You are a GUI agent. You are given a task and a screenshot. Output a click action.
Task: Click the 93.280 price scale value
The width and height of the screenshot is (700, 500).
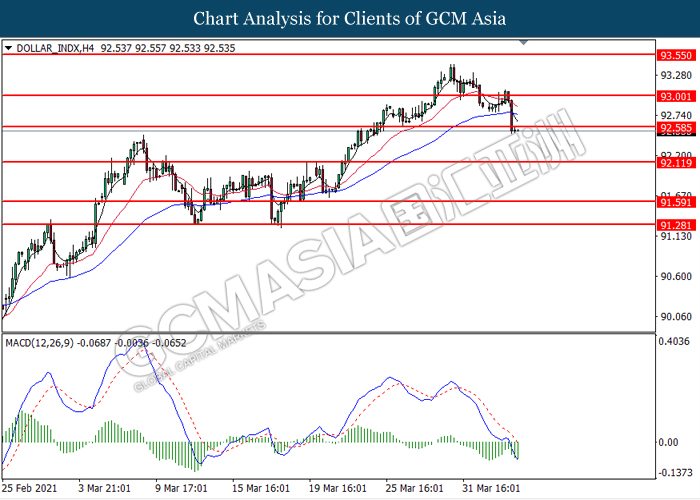676,75
